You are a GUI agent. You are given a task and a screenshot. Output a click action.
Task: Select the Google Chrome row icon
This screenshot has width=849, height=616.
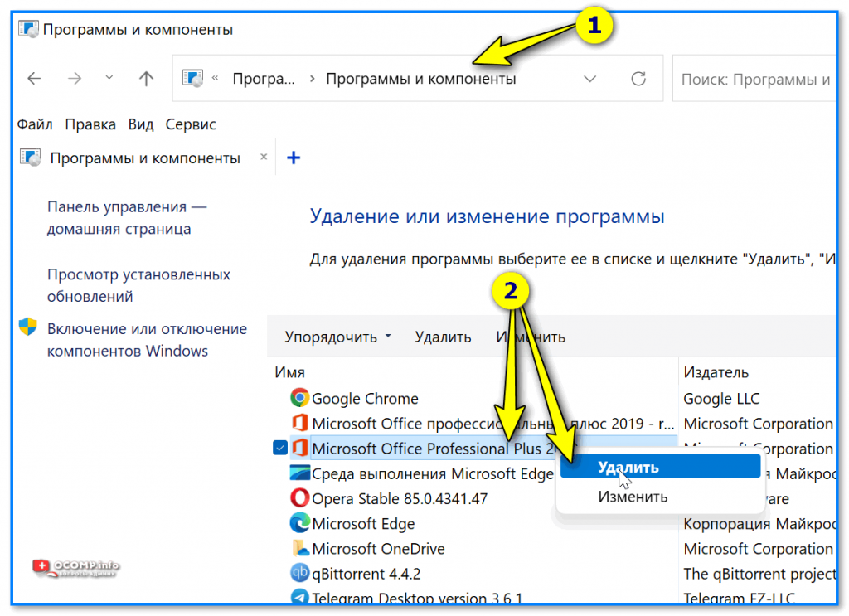(298, 398)
